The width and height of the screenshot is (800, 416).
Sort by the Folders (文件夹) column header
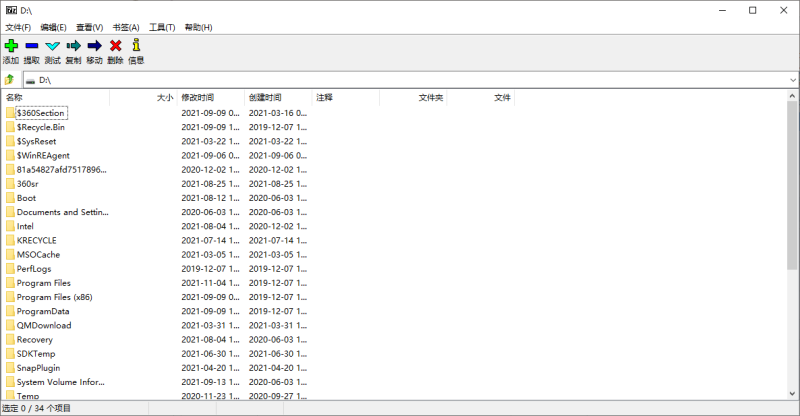(413, 97)
